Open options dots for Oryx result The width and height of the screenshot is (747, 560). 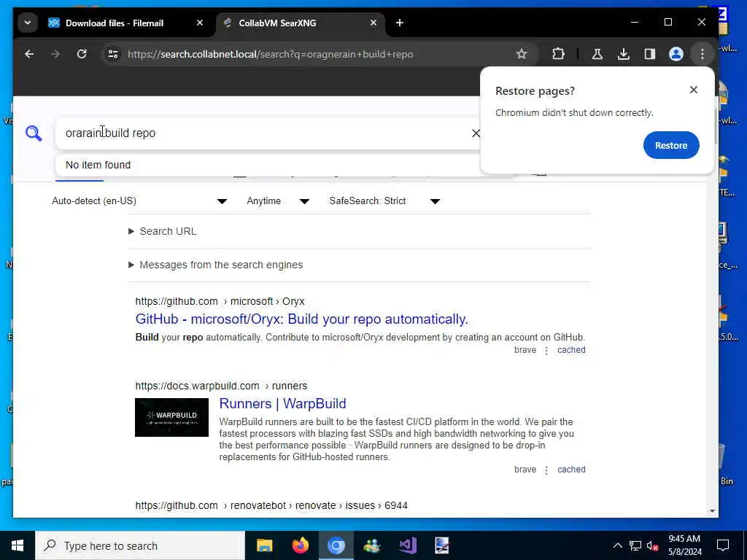click(x=546, y=351)
